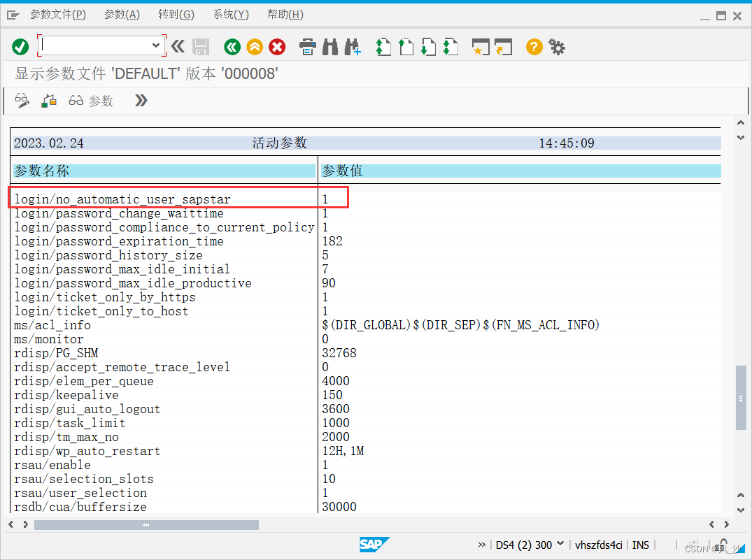Click the green Enter checkmark icon
This screenshot has height=560, width=752.
click(x=20, y=47)
